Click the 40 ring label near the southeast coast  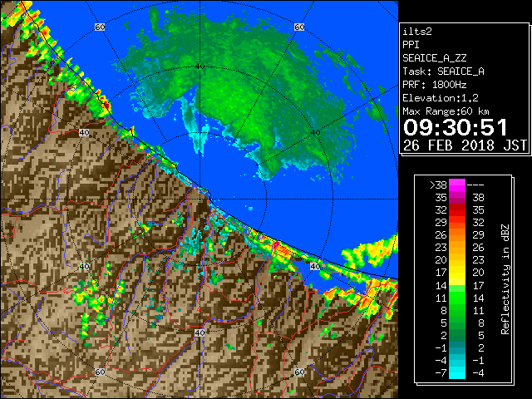point(315,266)
